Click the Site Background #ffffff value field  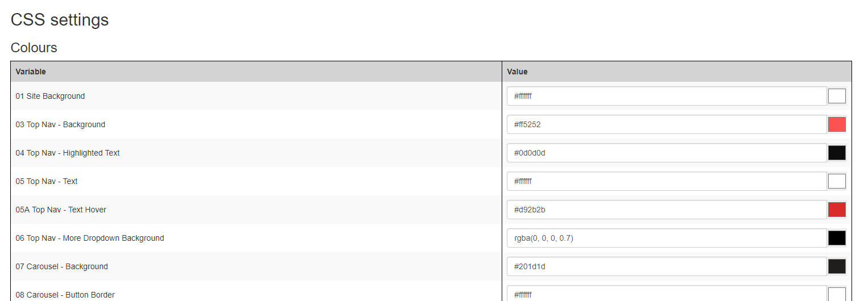(667, 96)
